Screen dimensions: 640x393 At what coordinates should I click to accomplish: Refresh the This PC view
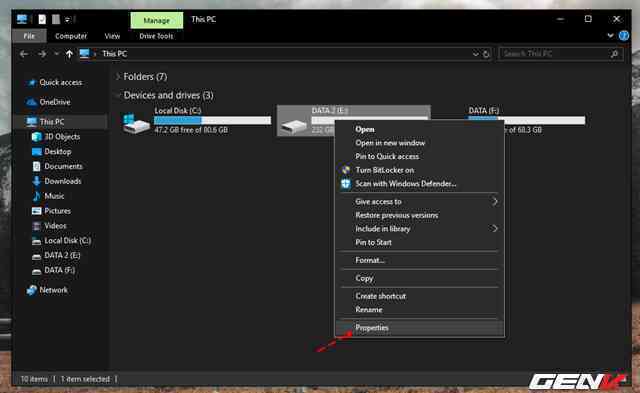(x=486, y=54)
